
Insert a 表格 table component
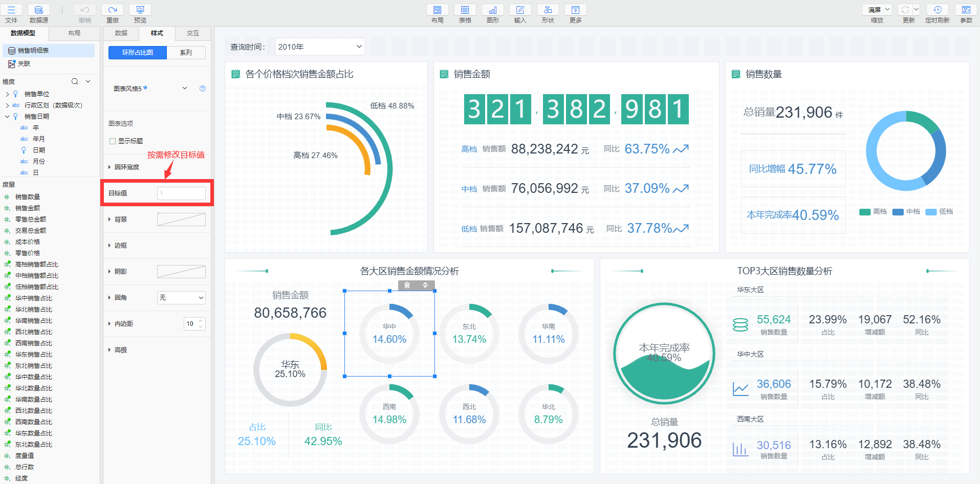(x=465, y=10)
